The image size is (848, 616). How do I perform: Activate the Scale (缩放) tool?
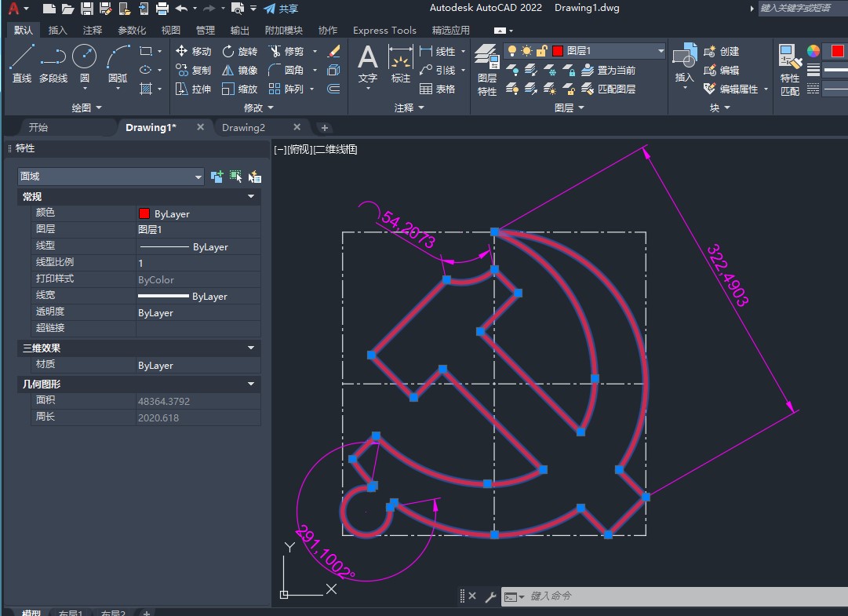click(x=239, y=89)
